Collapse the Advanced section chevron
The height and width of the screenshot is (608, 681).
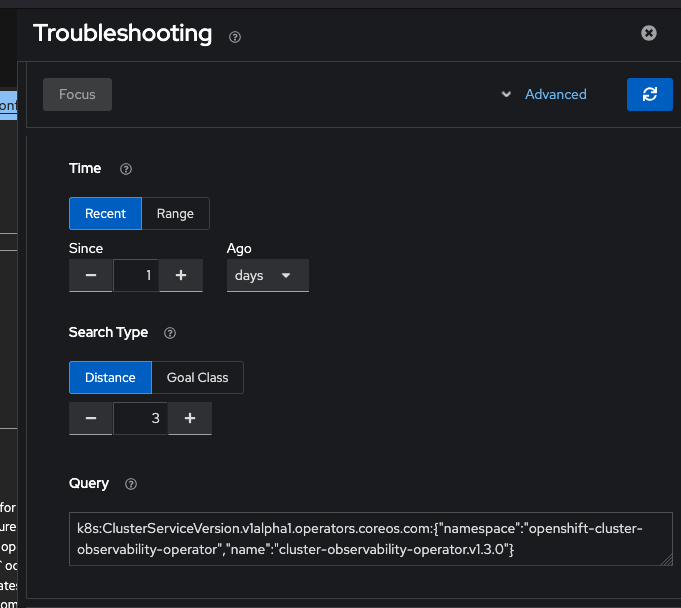tap(507, 94)
